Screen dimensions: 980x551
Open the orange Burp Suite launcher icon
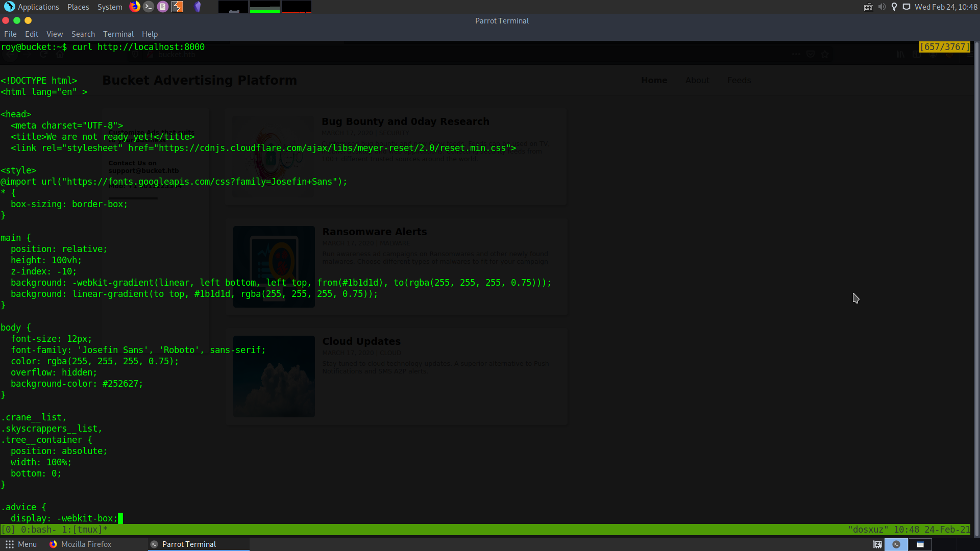click(177, 7)
